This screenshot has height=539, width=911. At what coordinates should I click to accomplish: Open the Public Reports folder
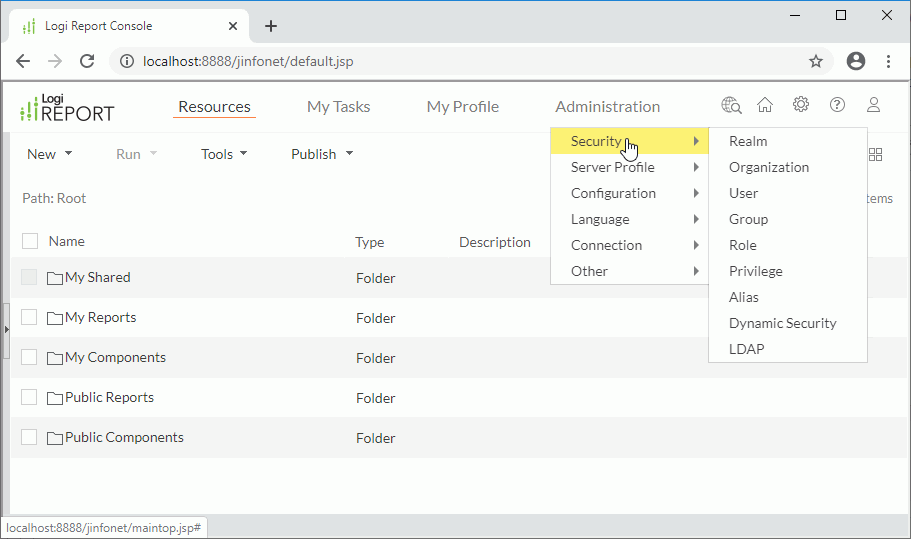click(x=108, y=397)
